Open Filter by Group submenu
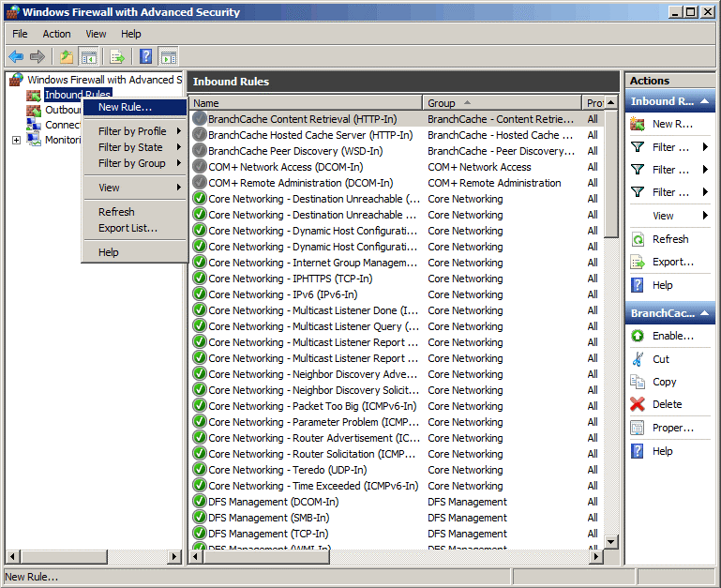Viewport: 721px width, 588px height. (135, 163)
